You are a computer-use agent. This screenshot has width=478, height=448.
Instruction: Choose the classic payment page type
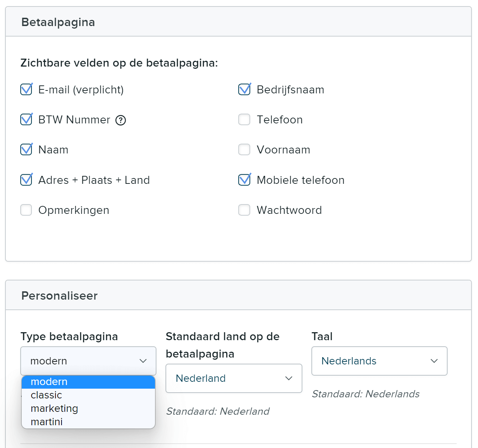pyautogui.click(x=46, y=395)
